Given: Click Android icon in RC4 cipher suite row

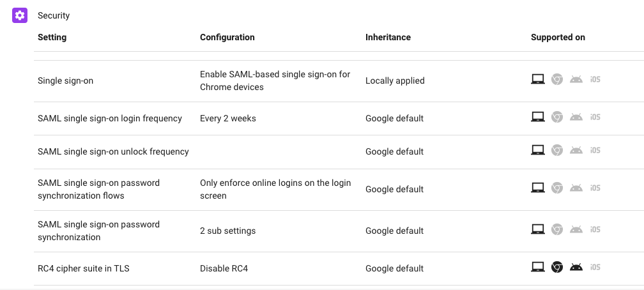Looking at the screenshot, I should pyautogui.click(x=576, y=268).
